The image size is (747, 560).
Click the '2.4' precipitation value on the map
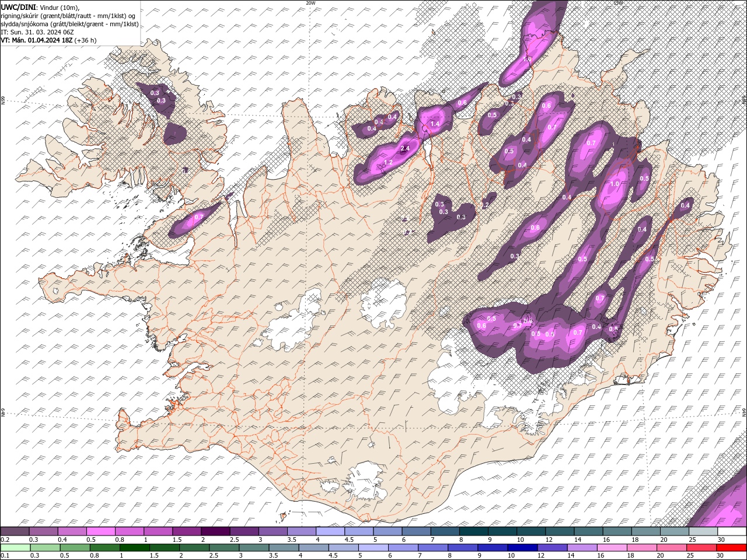[x=405, y=149]
